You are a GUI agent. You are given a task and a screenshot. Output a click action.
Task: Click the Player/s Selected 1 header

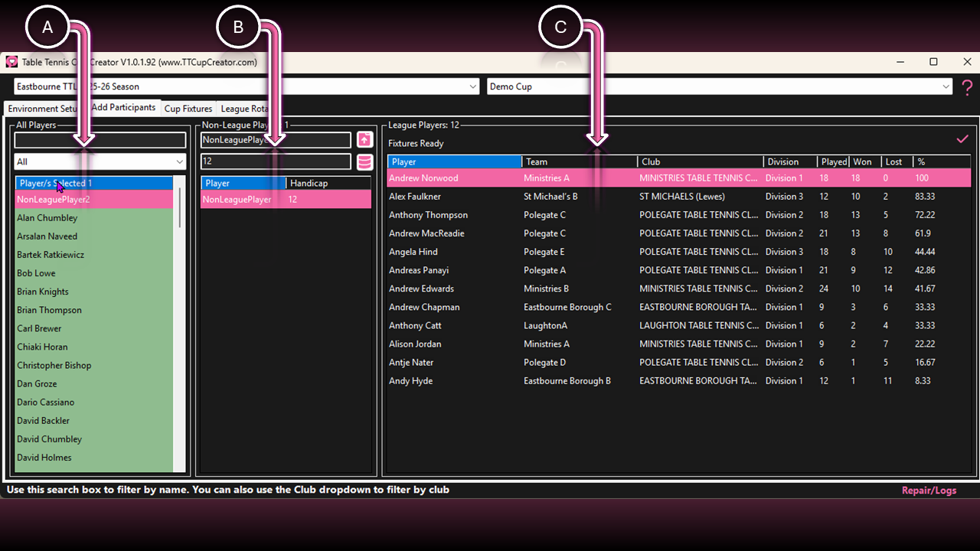[x=94, y=184]
